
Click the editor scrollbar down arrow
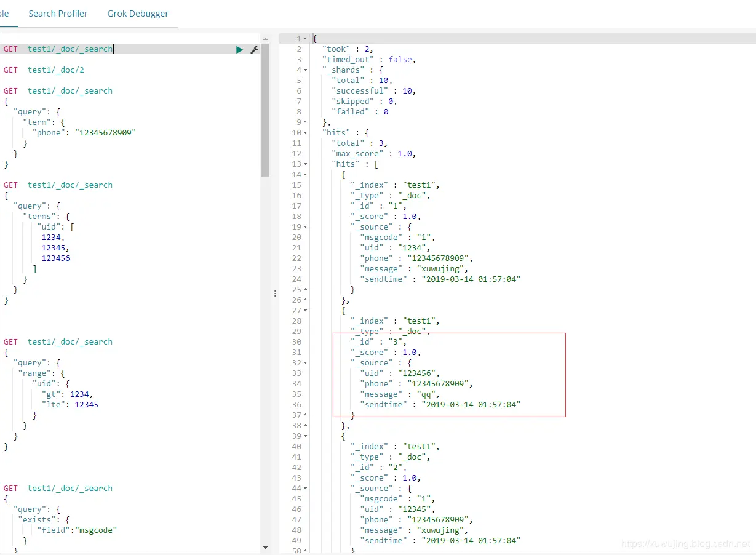click(265, 547)
